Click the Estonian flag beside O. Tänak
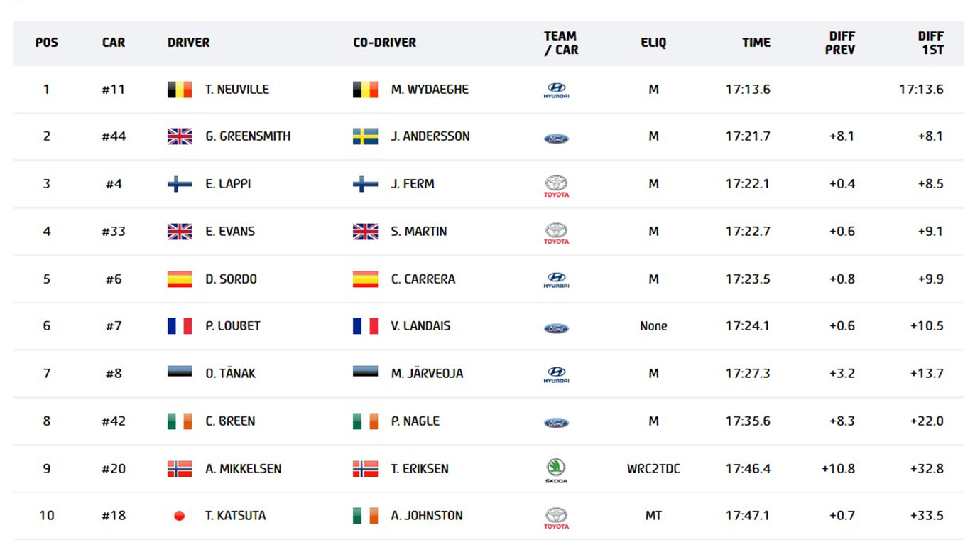Screen dimensions: 980x540 (x=180, y=372)
